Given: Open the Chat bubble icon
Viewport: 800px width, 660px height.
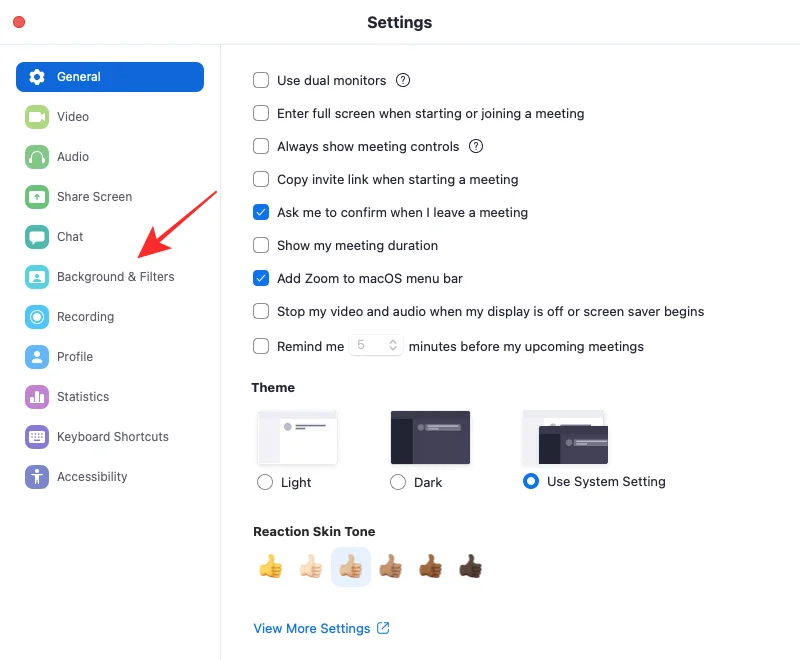Looking at the screenshot, I should click(37, 237).
